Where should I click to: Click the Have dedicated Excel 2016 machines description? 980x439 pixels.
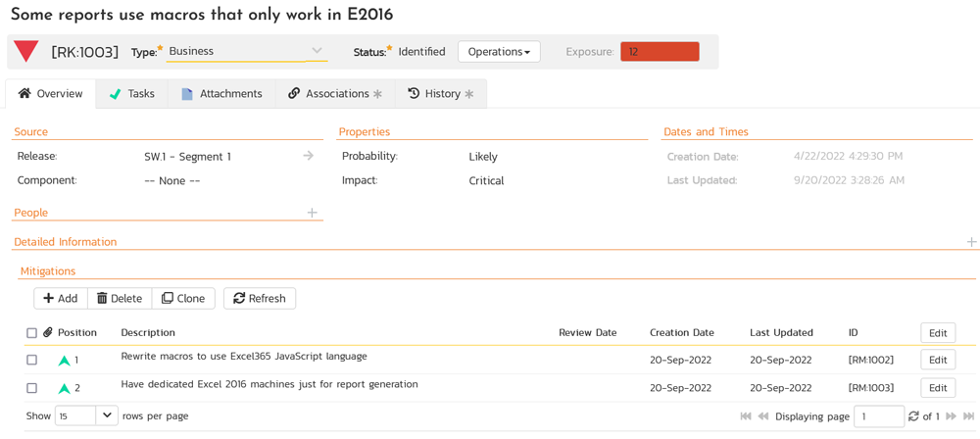tap(269, 384)
